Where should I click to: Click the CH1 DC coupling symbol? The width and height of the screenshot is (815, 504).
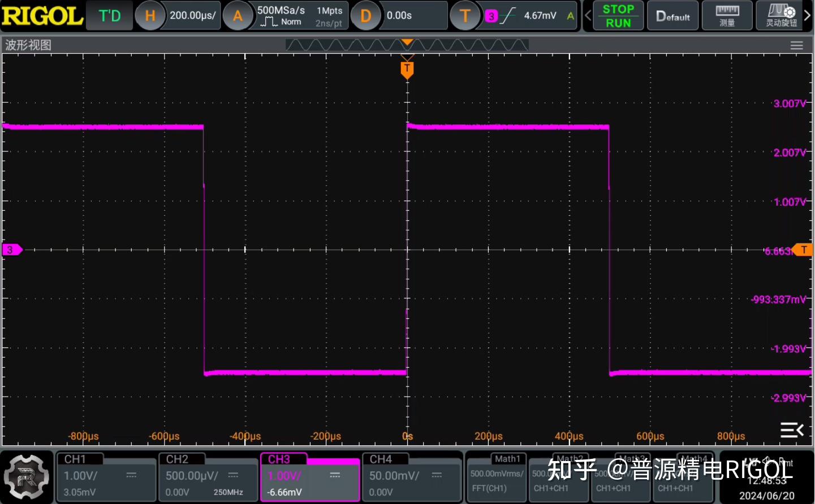click(131, 476)
